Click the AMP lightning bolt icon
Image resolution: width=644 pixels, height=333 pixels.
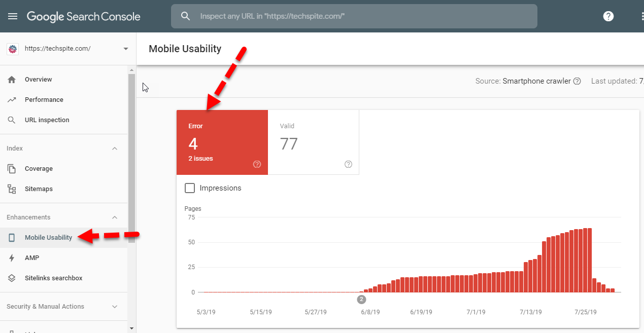[x=12, y=258]
